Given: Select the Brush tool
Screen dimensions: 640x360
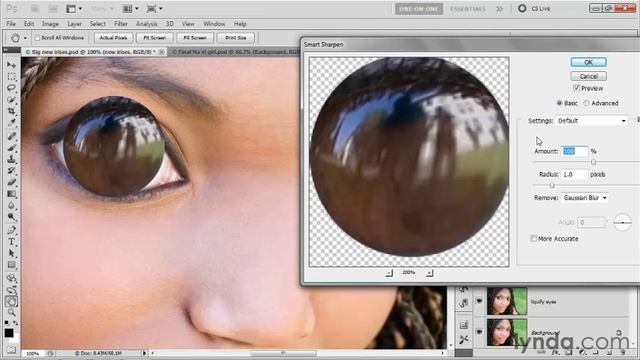Looking at the screenshot, I should pos(11,147).
